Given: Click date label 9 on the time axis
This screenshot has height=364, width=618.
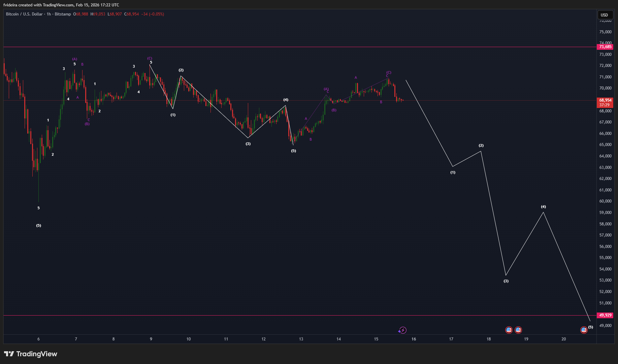Looking at the screenshot, I should pyautogui.click(x=151, y=339).
